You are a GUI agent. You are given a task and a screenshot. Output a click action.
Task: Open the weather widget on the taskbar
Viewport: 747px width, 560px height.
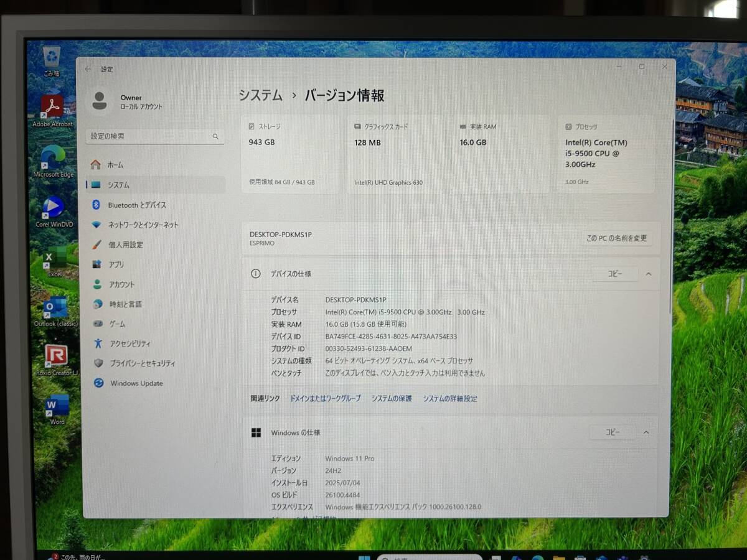[x=78, y=557]
